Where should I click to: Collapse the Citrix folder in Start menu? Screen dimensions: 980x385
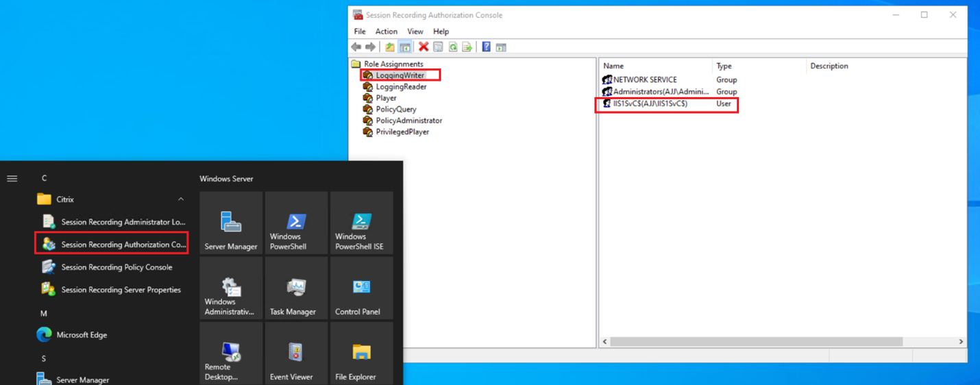(x=111, y=199)
